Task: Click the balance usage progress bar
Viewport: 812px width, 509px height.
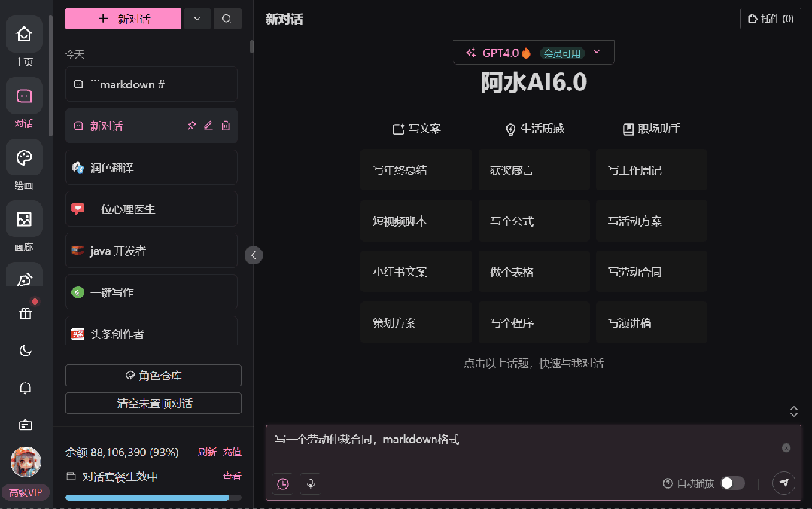Action: pos(154,498)
